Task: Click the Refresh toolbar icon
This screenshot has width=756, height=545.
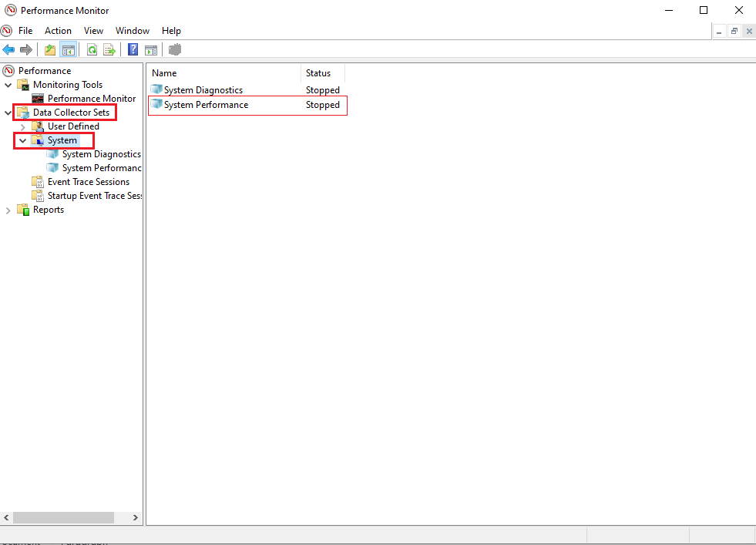Action: point(92,49)
